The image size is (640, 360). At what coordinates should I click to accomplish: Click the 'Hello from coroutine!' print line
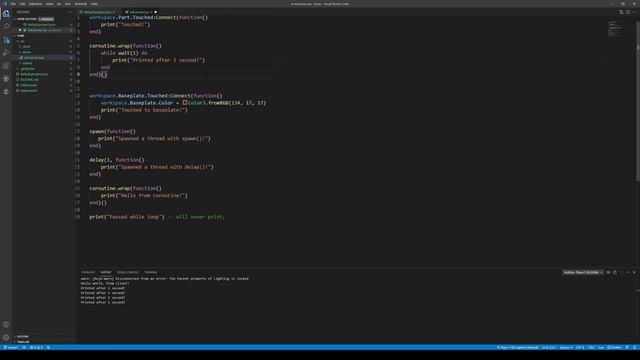[144, 196]
